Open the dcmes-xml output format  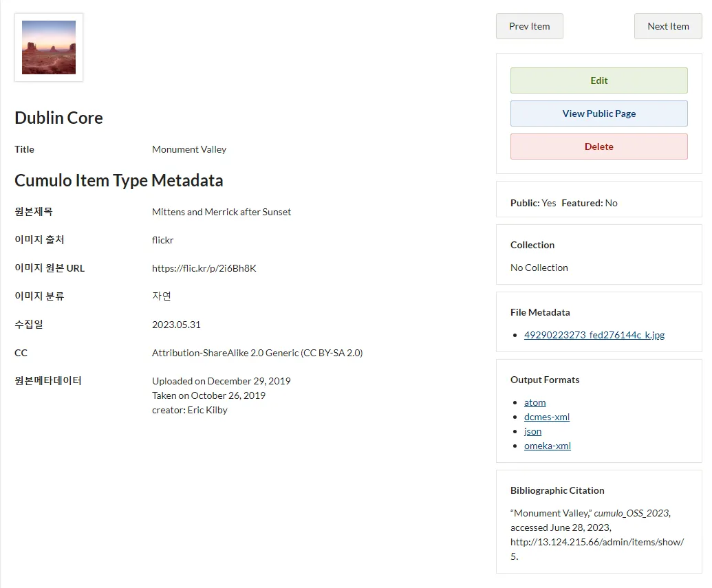point(546,417)
